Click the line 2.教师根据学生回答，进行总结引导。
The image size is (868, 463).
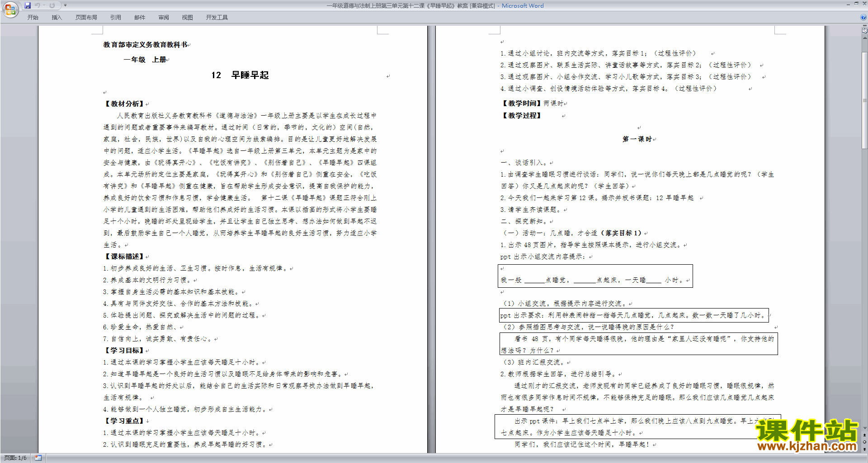pyautogui.click(x=559, y=374)
